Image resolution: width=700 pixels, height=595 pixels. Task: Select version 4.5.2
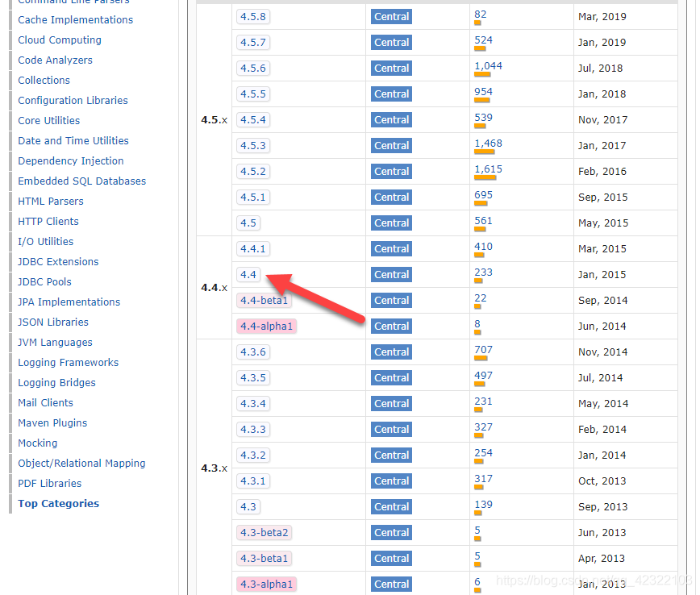pos(253,172)
